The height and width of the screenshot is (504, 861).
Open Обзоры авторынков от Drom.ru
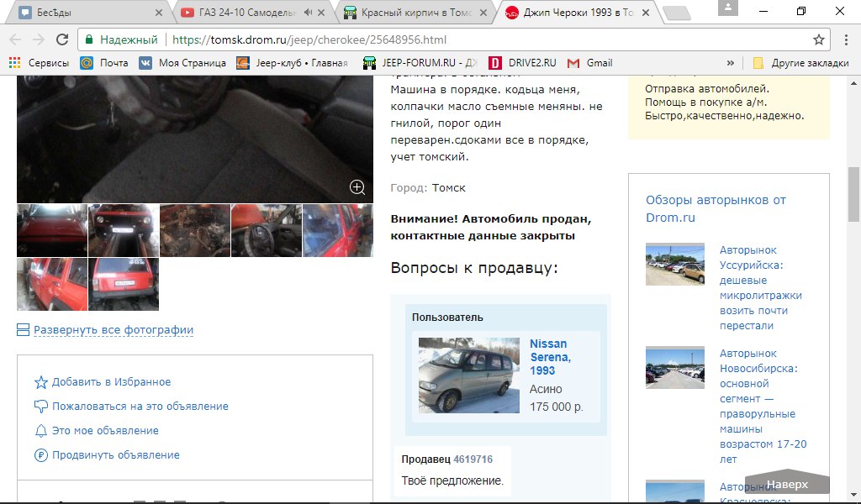point(716,208)
